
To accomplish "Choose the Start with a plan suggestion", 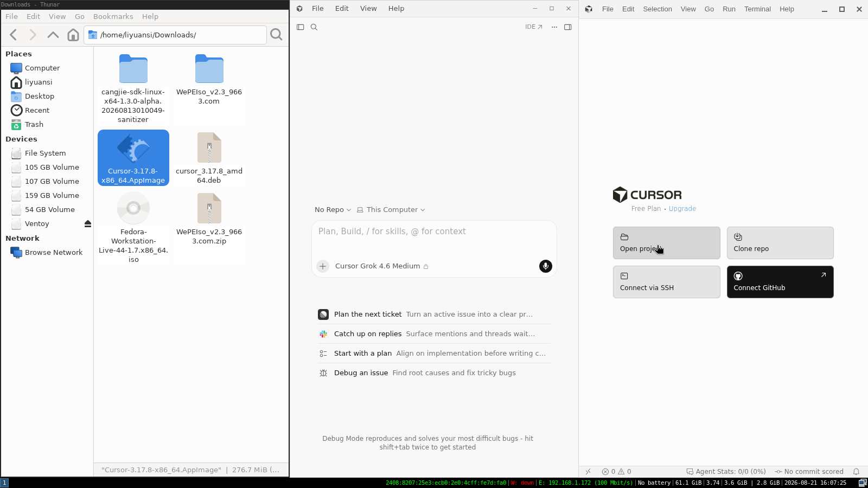I will pos(434,354).
